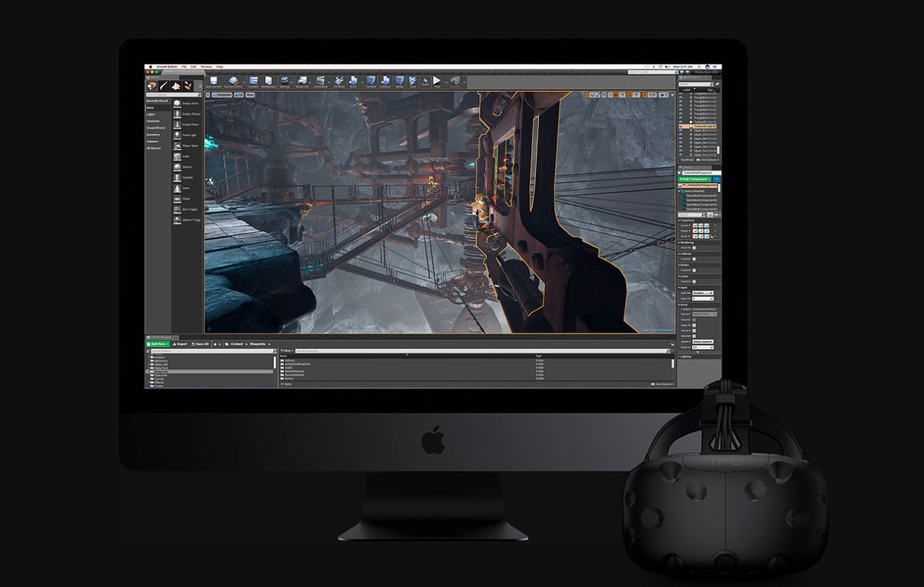Select the Plane item in Place list

186,199
